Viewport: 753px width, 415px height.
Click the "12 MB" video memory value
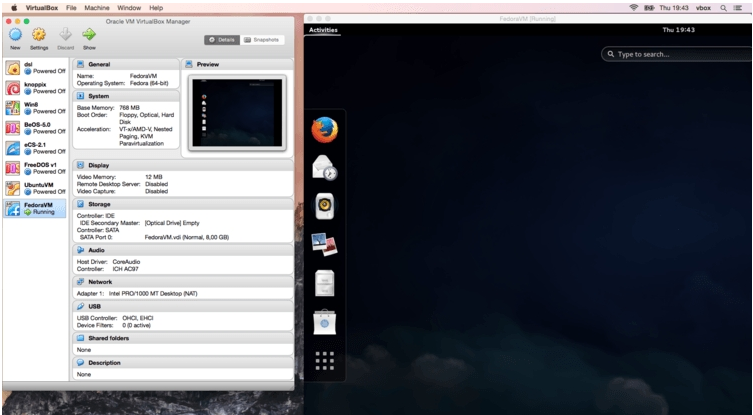point(154,177)
